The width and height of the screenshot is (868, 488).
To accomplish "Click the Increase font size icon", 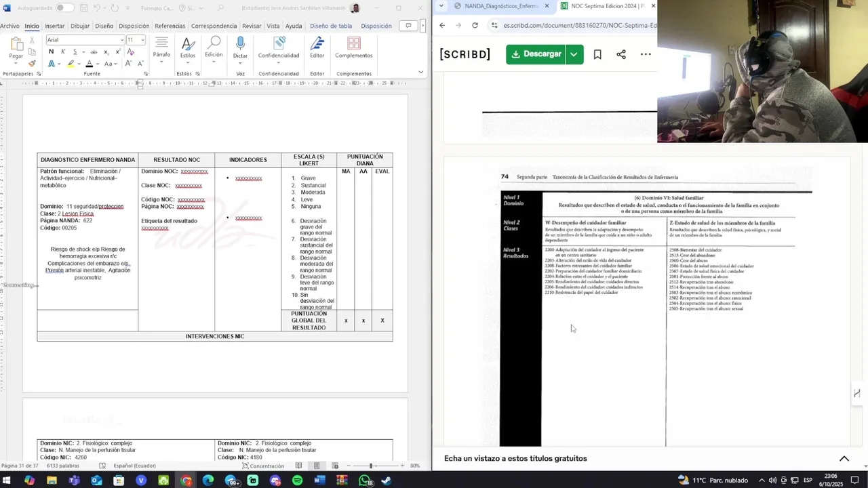I will [x=127, y=64].
